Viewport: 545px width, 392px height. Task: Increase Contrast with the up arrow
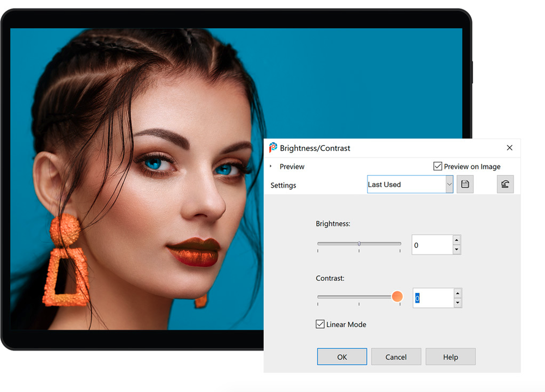[457, 293]
